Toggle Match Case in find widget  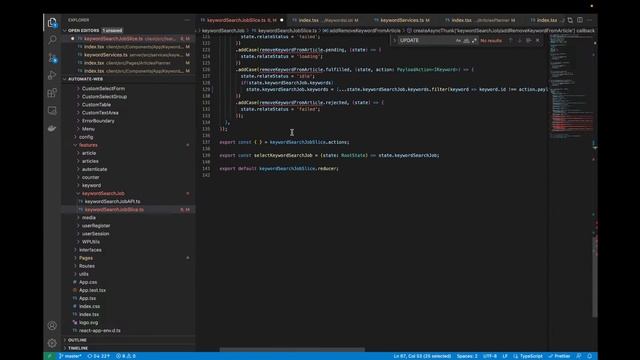point(458,40)
